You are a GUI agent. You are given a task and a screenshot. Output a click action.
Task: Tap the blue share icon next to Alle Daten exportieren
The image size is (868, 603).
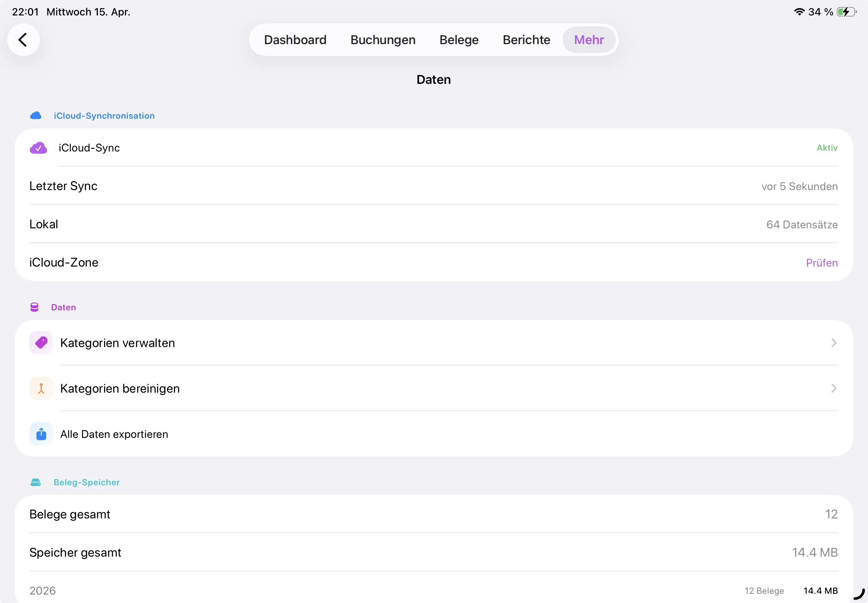pos(41,434)
